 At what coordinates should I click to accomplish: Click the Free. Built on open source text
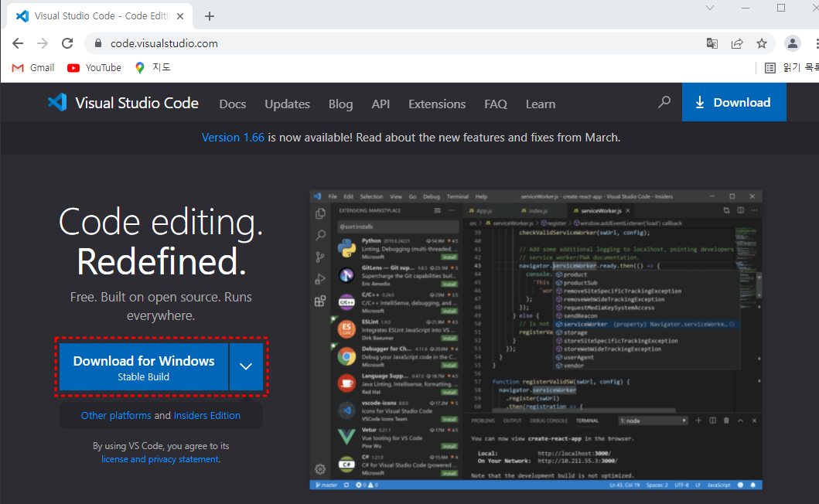(161, 306)
